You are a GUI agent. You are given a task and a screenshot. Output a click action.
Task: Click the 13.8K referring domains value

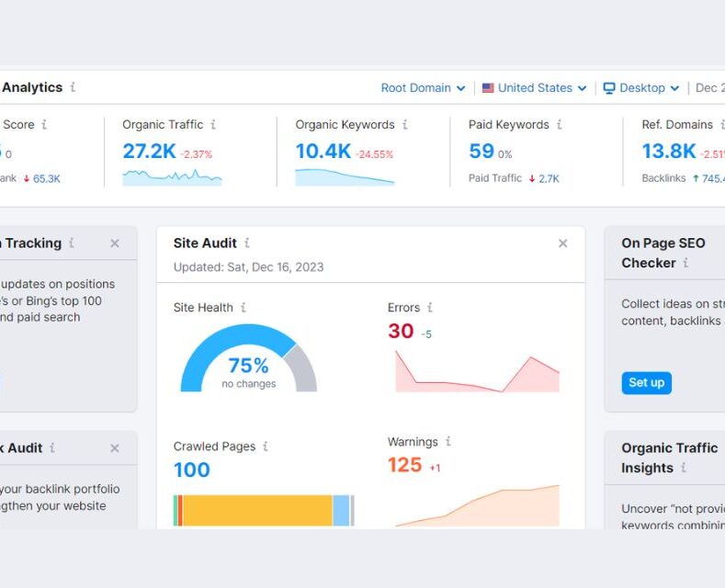tap(668, 152)
